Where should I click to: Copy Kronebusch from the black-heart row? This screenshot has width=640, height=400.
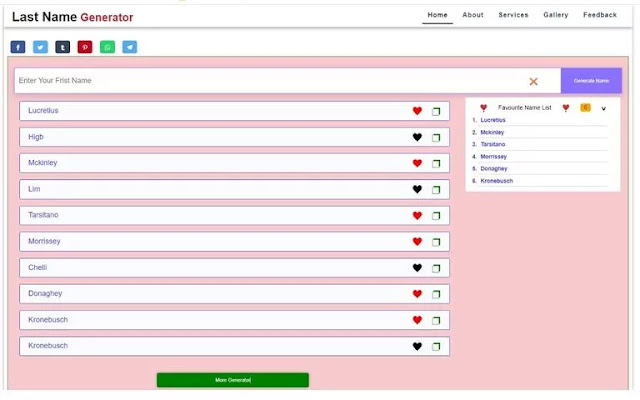(436, 347)
